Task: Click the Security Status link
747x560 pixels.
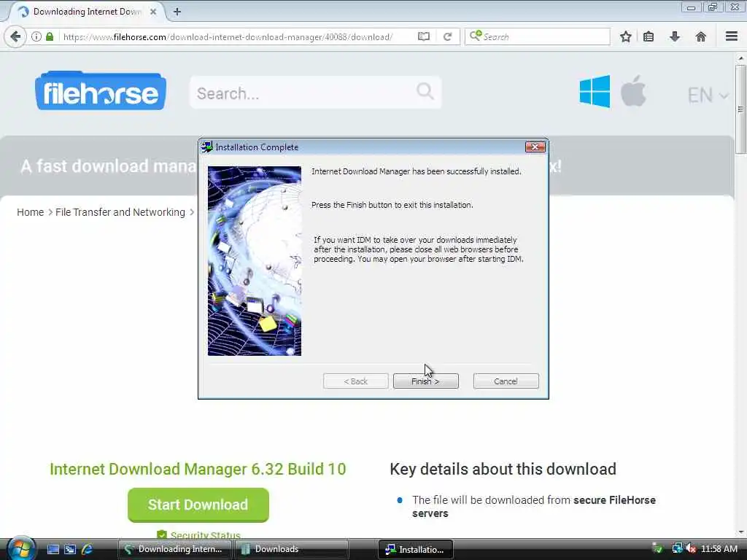Action: 205,535
